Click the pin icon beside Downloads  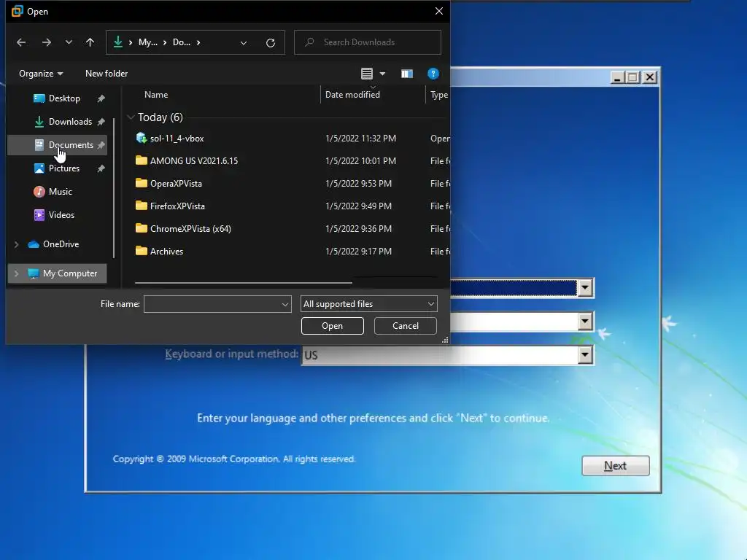[101, 122]
